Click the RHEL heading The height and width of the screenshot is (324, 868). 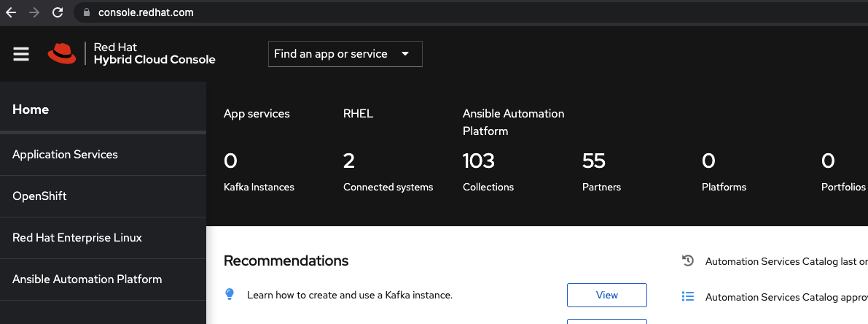pos(358,114)
